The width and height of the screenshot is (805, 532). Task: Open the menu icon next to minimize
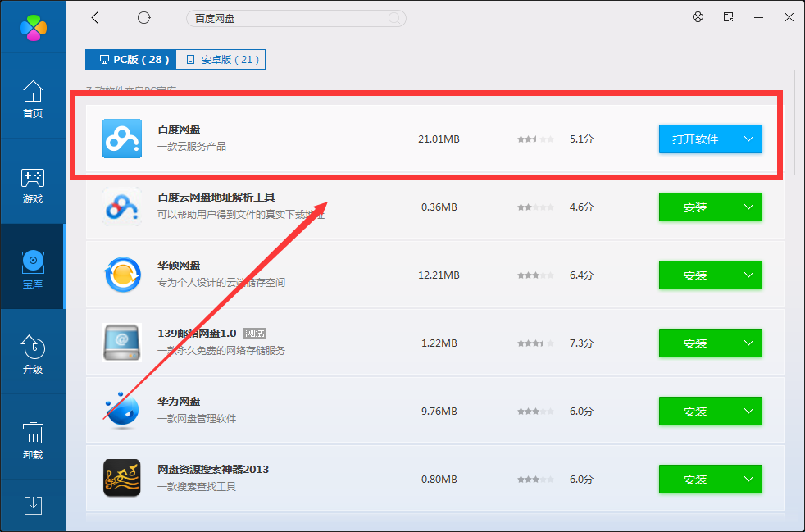click(728, 17)
